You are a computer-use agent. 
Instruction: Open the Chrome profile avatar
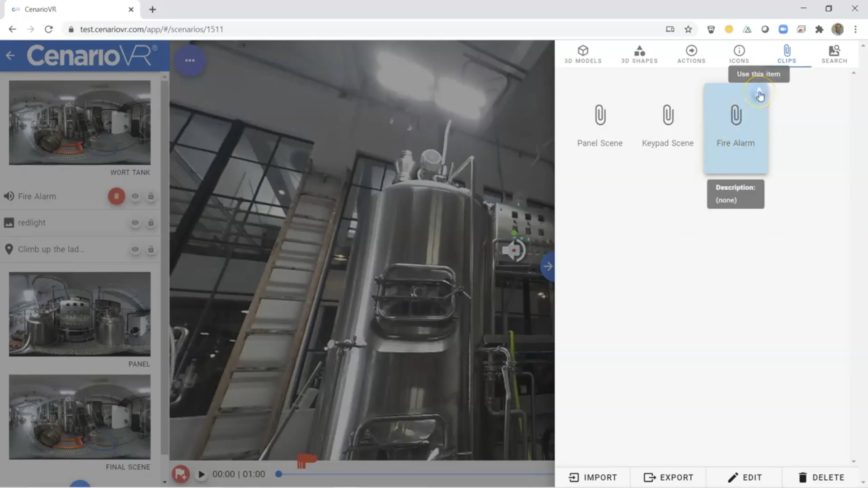837,29
